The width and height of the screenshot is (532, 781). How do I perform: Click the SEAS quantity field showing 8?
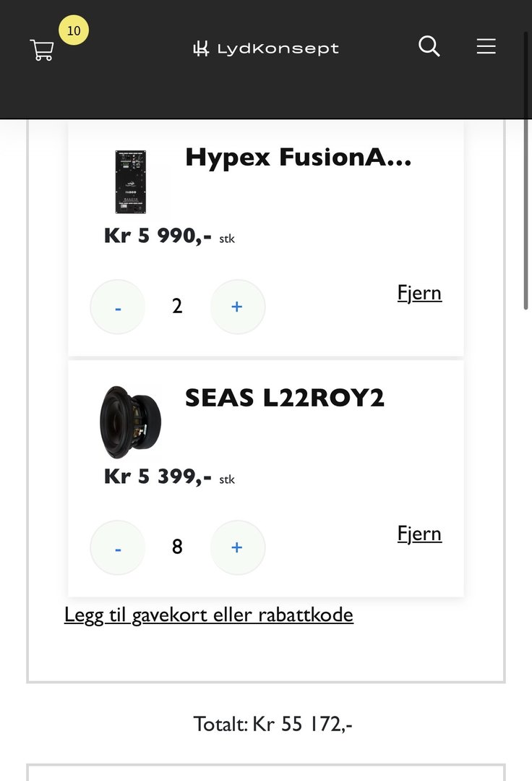(177, 547)
